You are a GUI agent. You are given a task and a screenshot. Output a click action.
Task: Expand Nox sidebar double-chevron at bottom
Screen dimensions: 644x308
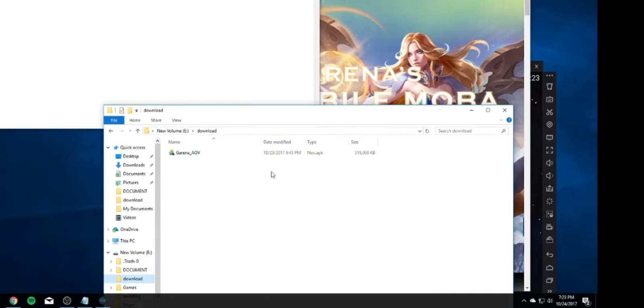[x=549, y=291]
